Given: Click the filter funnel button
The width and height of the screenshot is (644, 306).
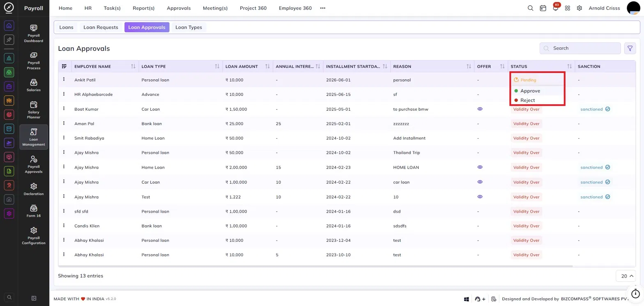Looking at the screenshot, I should click(630, 48).
